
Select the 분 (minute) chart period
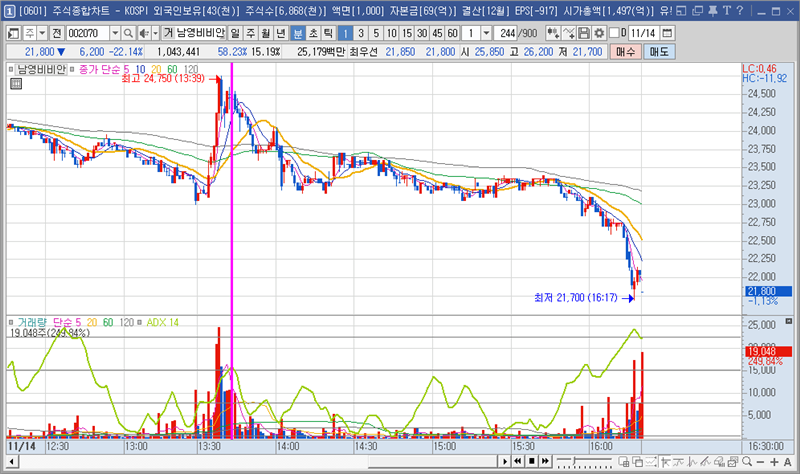[x=298, y=32]
